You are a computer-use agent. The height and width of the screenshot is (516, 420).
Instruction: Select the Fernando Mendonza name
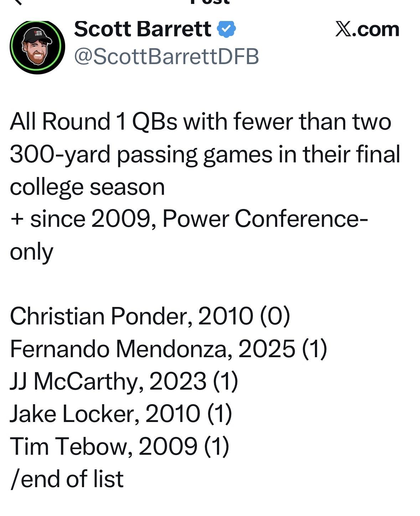(x=118, y=349)
